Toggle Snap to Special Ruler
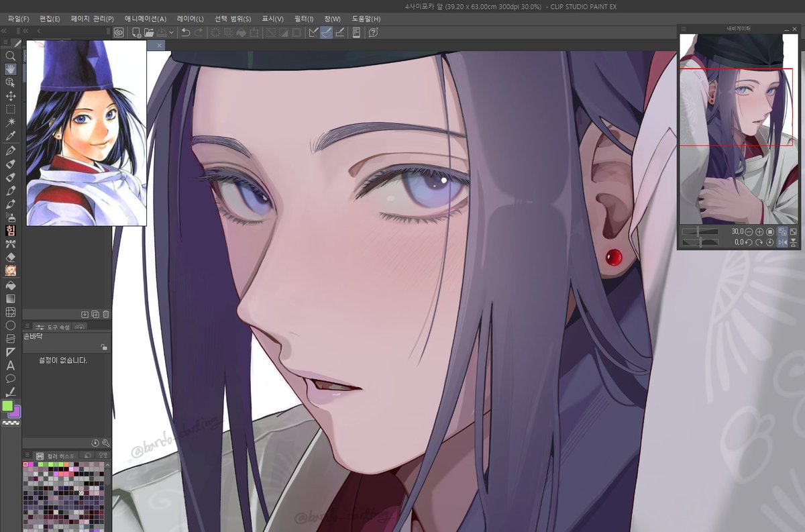 click(326, 32)
